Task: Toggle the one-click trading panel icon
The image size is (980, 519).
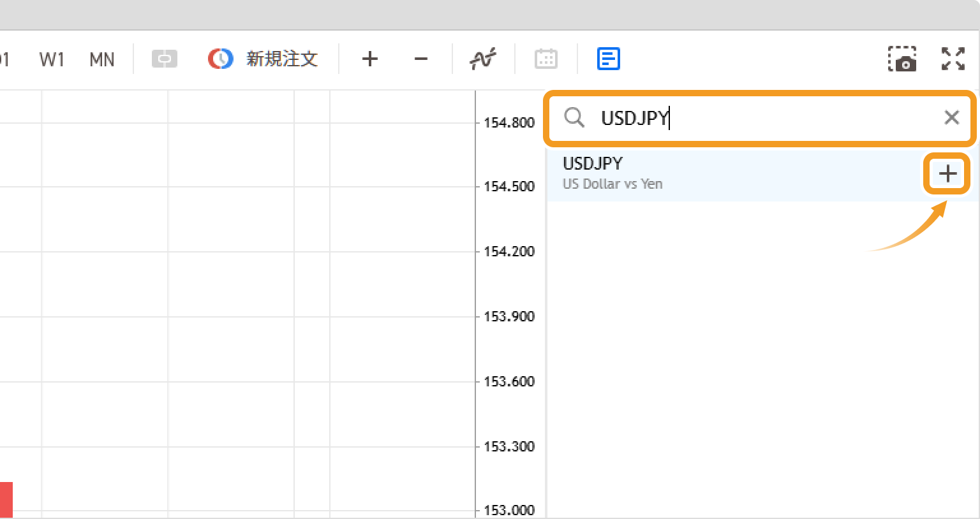Action: point(165,59)
